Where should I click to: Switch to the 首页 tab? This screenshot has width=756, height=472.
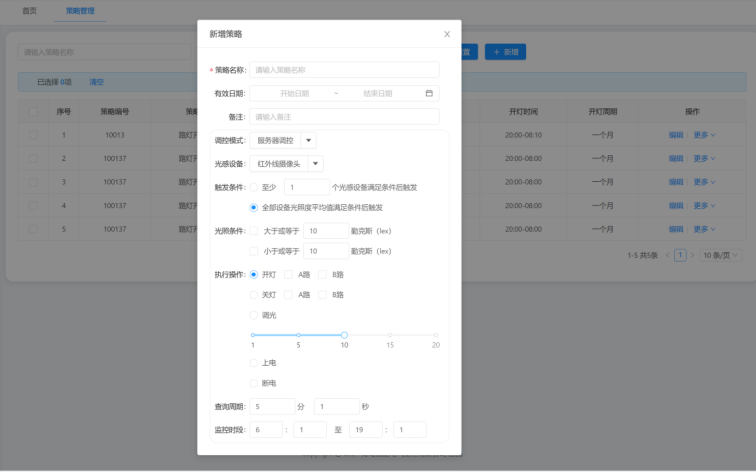(x=29, y=11)
